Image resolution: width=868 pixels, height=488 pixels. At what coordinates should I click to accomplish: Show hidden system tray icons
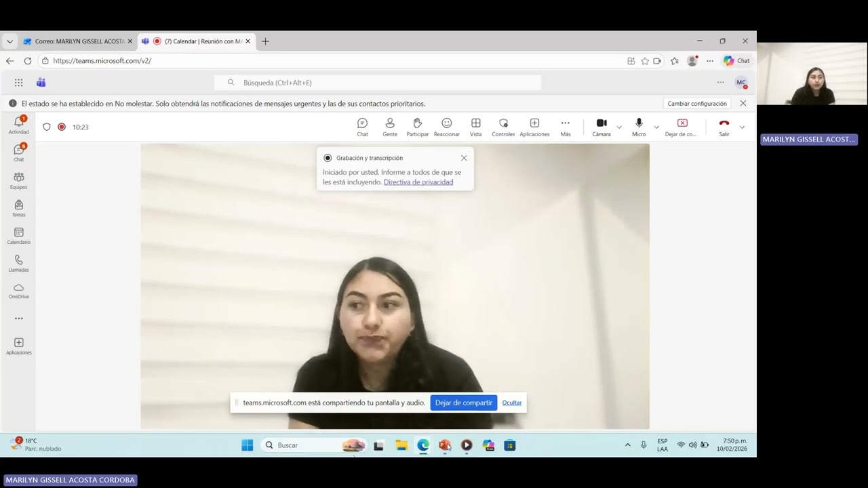coord(627,445)
